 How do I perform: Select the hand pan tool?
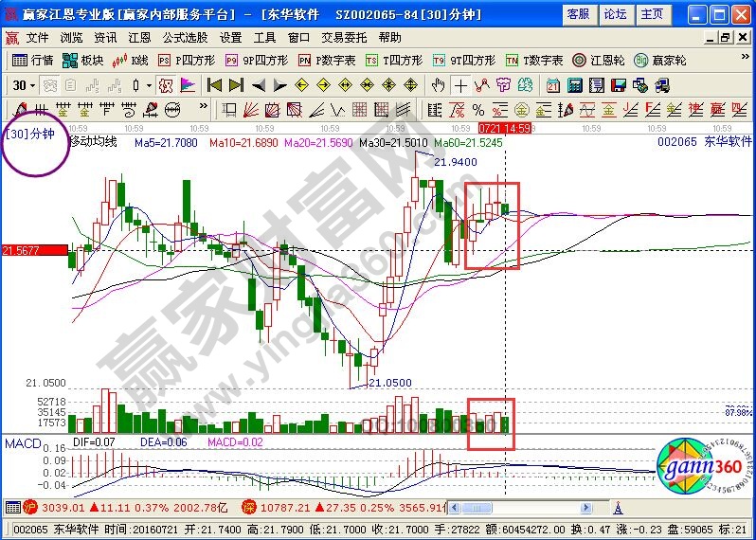tap(437, 85)
